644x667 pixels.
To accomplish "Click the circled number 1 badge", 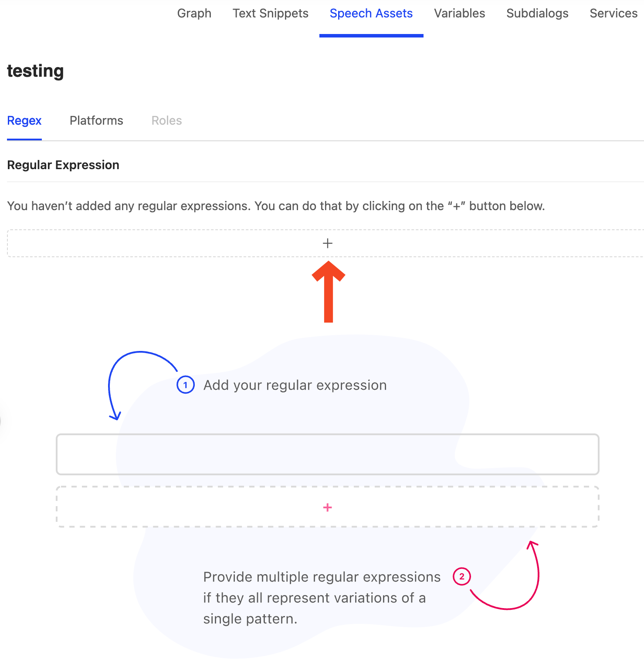I will [x=186, y=385].
